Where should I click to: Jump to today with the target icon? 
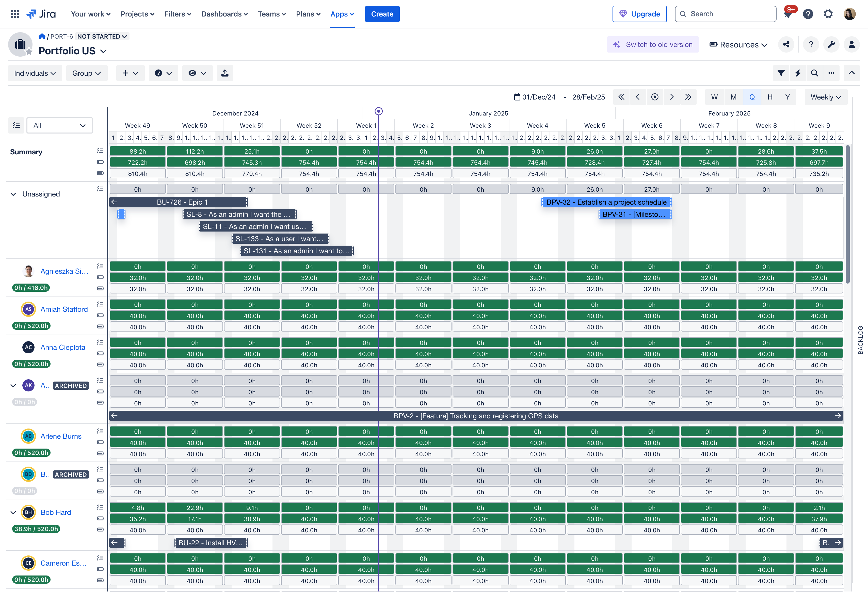click(654, 97)
